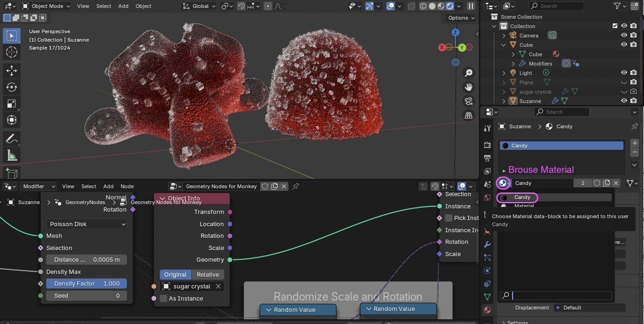Switch viewport to wireframe shading

(x=424, y=6)
